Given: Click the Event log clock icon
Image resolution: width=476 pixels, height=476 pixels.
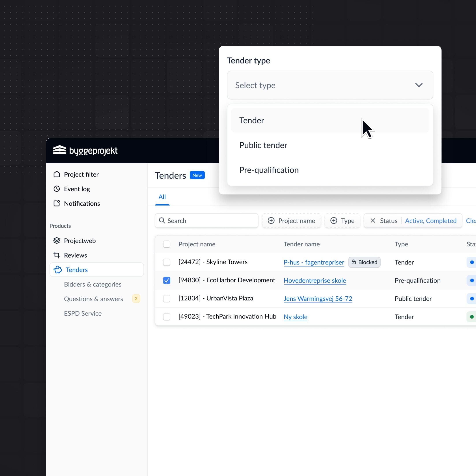Looking at the screenshot, I should pyautogui.click(x=57, y=189).
